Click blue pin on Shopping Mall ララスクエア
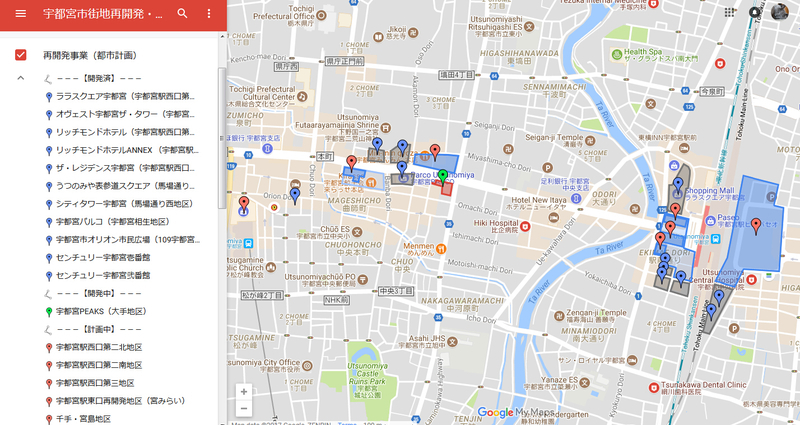This screenshot has height=425, width=800. 678,186
